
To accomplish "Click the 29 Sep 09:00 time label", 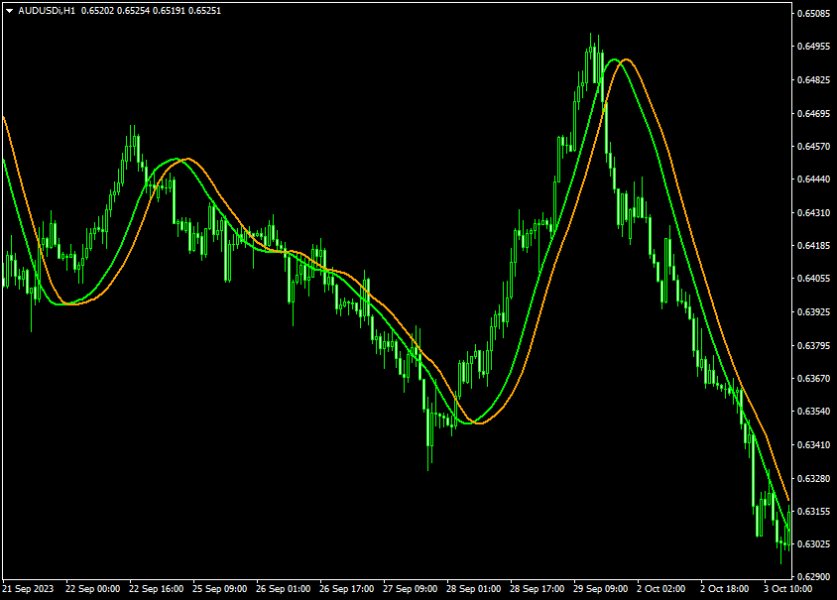I will (600, 589).
